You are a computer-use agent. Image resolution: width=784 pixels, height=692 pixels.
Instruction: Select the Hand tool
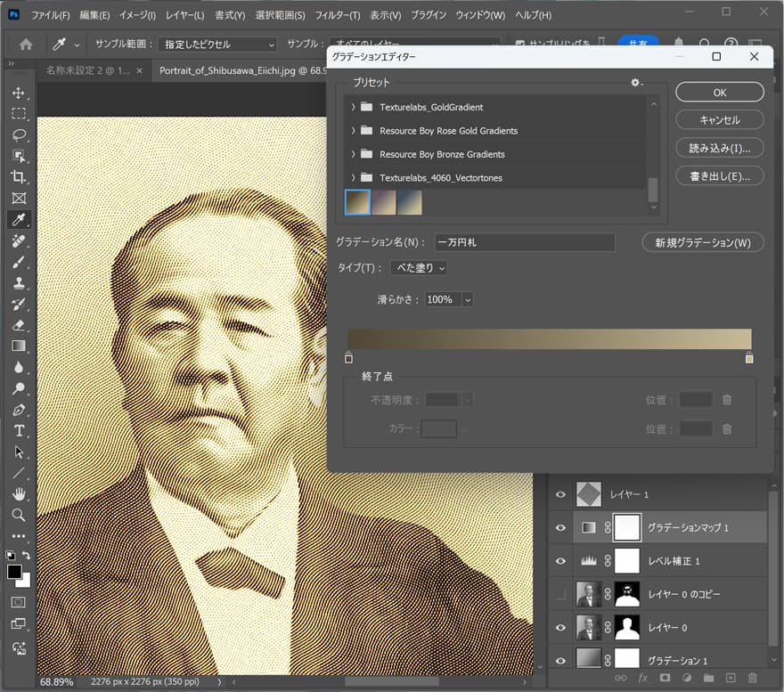click(19, 494)
